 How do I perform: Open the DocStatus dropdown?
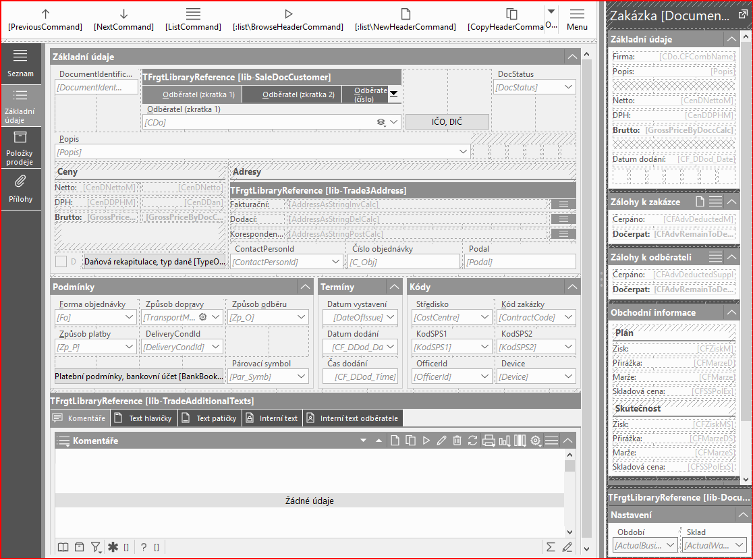(568, 87)
